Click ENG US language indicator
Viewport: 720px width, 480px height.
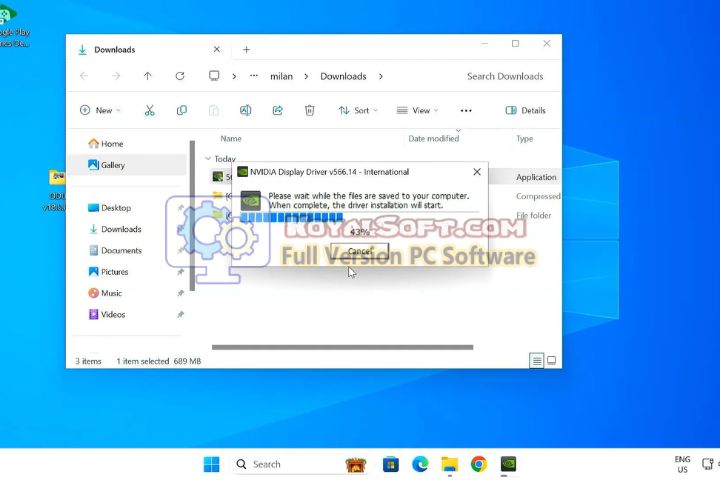pyautogui.click(x=682, y=464)
